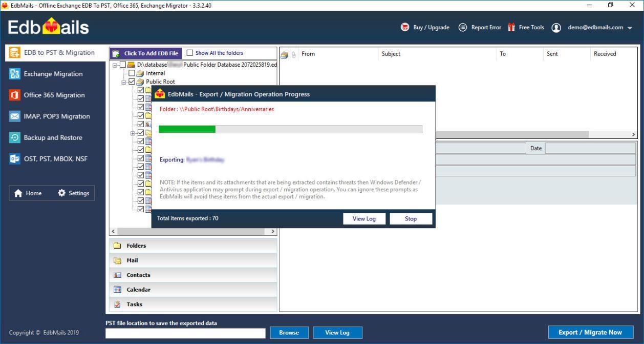Screen dimensions: 644x344
Task: Click the Click To Add EDB File button
Action: [146, 53]
